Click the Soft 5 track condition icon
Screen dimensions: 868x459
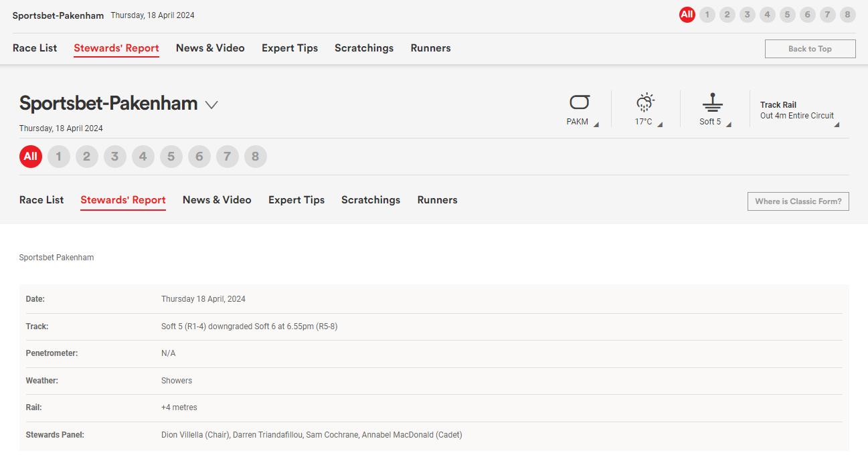coord(712,102)
